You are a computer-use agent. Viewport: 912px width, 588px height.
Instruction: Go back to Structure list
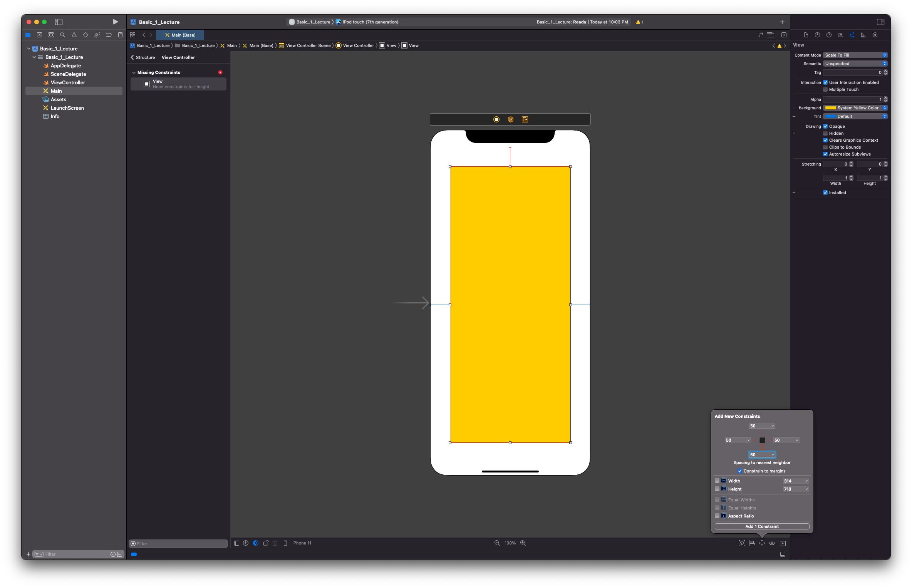[142, 57]
